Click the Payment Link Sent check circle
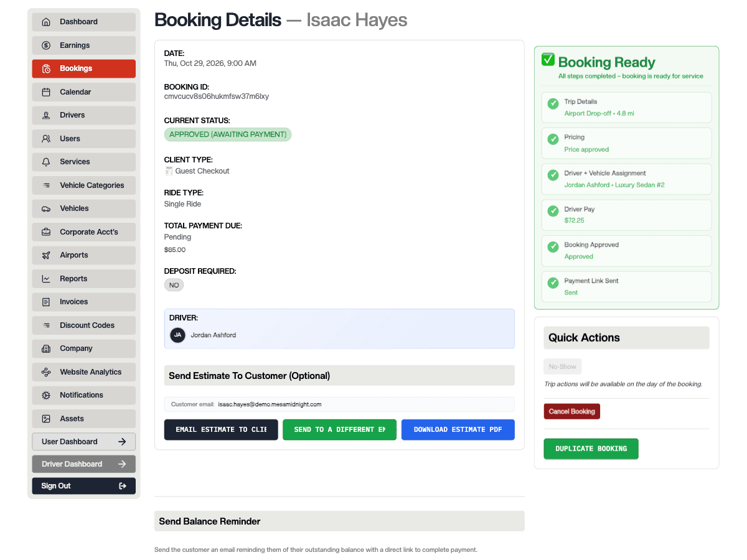 tap(553, 282)
